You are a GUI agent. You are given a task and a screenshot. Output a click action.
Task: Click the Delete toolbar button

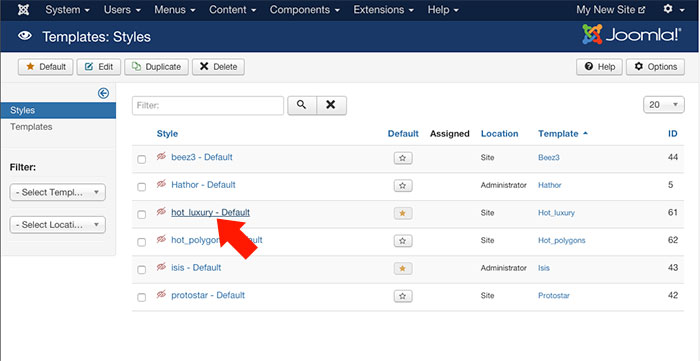218,67
